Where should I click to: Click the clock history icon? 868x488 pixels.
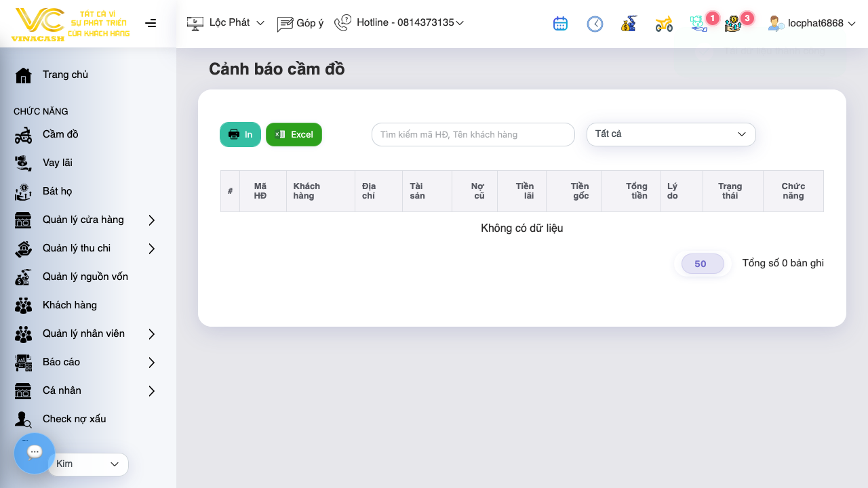coord(595,24)
